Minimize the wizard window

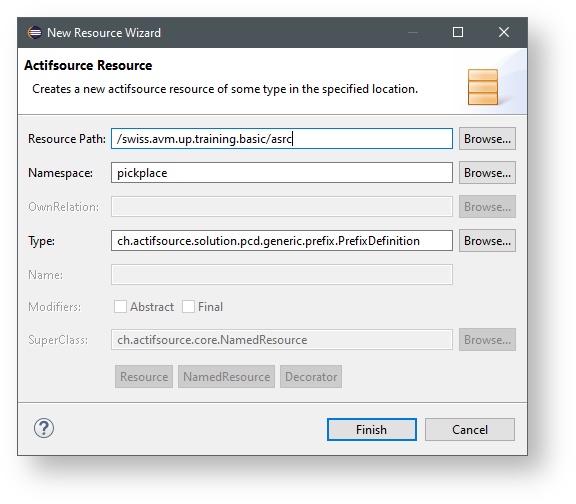[413, 32]
